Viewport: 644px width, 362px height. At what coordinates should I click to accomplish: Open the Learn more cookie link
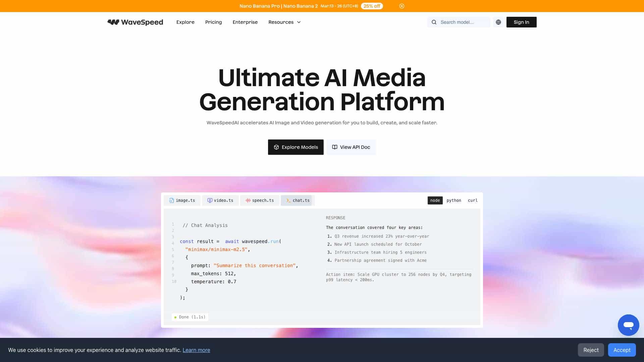196,350
